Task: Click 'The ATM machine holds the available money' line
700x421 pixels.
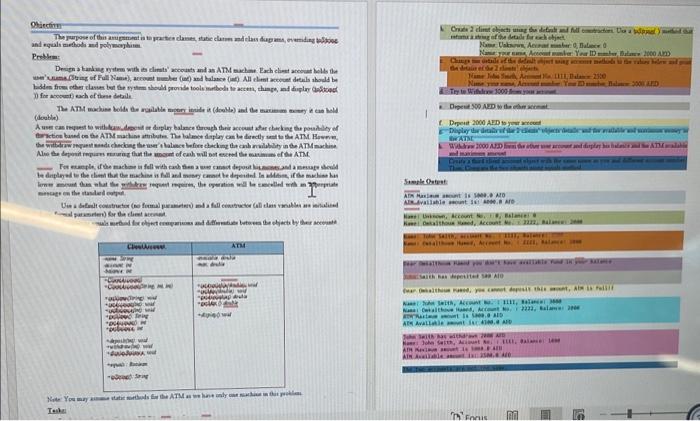Action: point(197,110)
